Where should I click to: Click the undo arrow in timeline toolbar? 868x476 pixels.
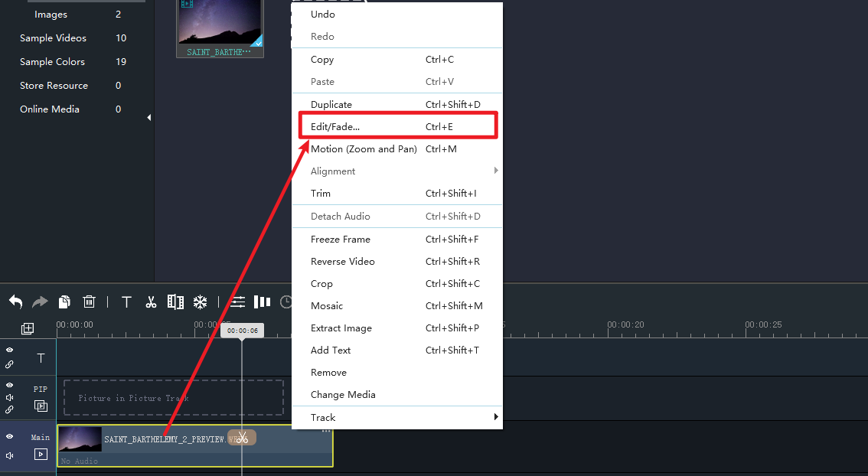[15, 302]
